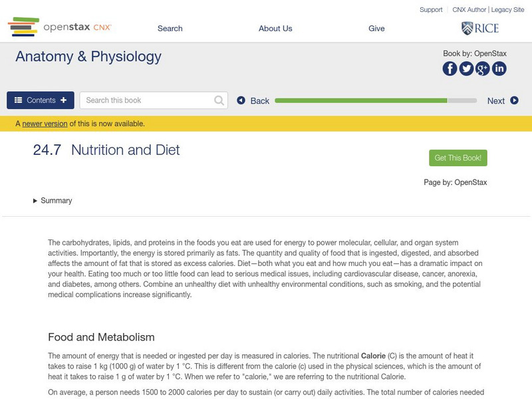Visit the Rice University logo
Viewport: 532px width, 399px height.
coord(479,28)
